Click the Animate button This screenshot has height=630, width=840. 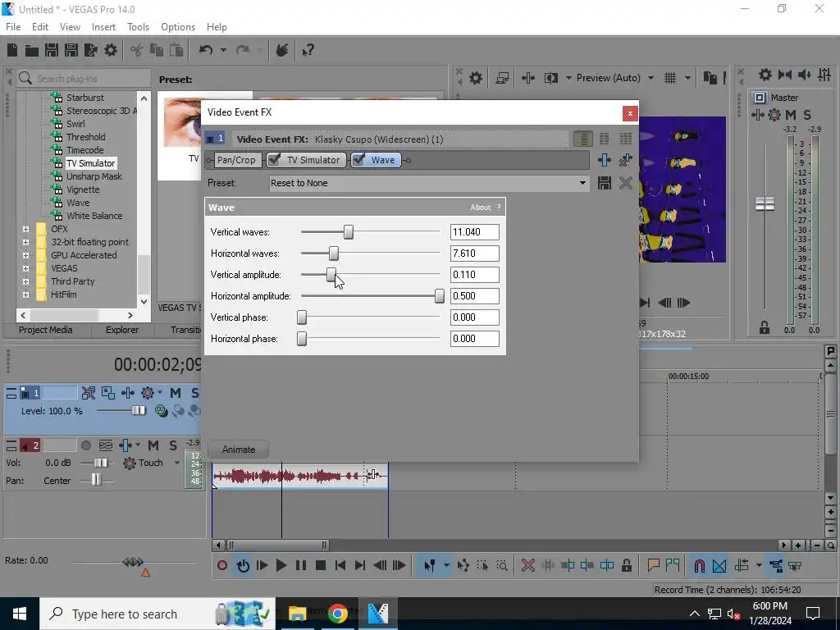point(239,450)
